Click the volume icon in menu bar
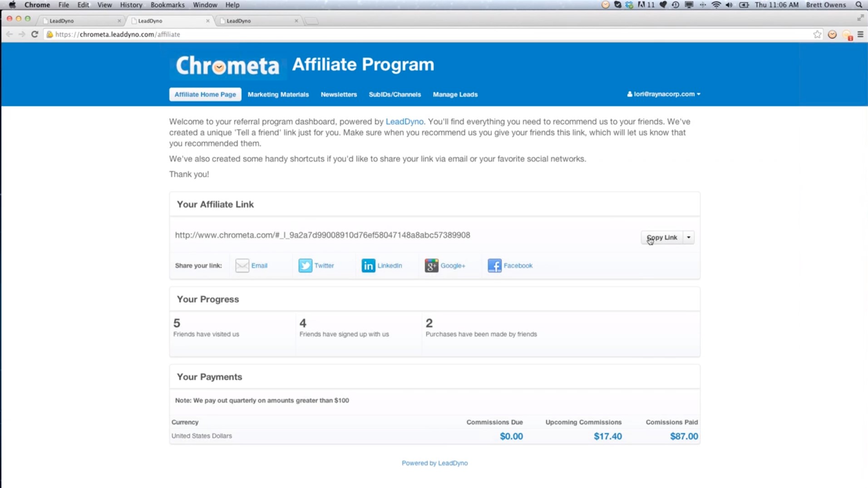Image resolution: width=868 pixels, height=488 pixels. click(729, 5)
